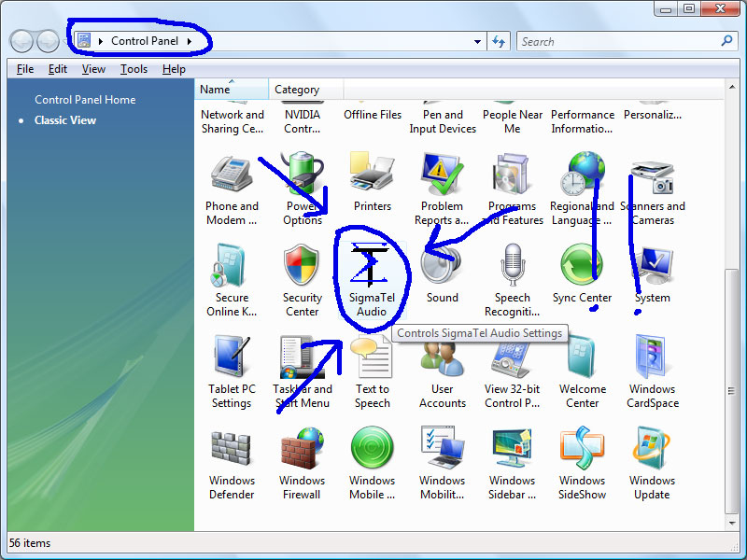
Task: Open Security Center
Action: click(302, 281)
